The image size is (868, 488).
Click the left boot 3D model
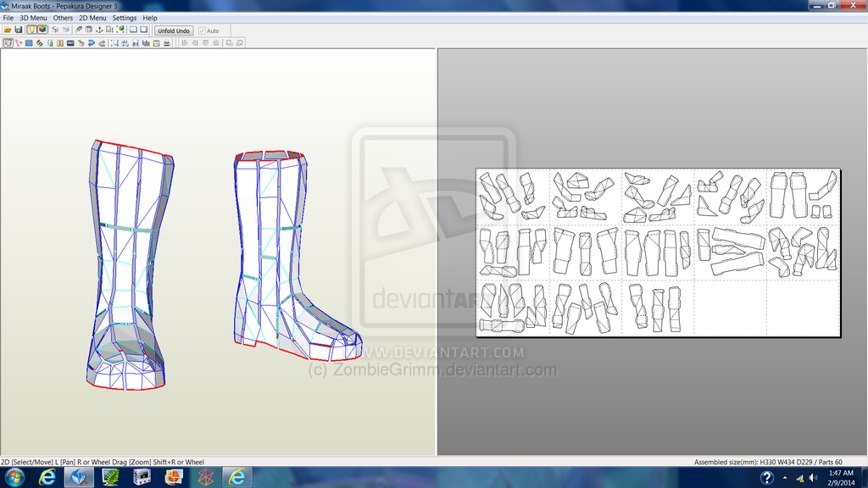click(129, 264)
